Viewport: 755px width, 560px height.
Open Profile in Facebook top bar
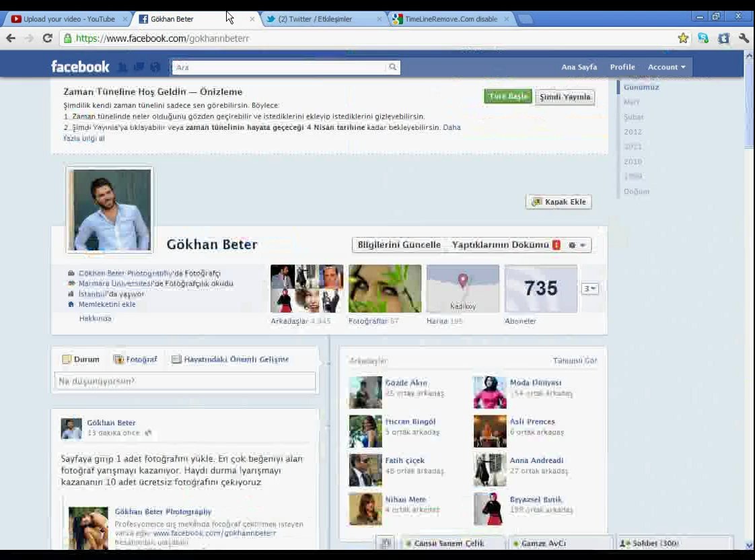[x=622, y=67]
